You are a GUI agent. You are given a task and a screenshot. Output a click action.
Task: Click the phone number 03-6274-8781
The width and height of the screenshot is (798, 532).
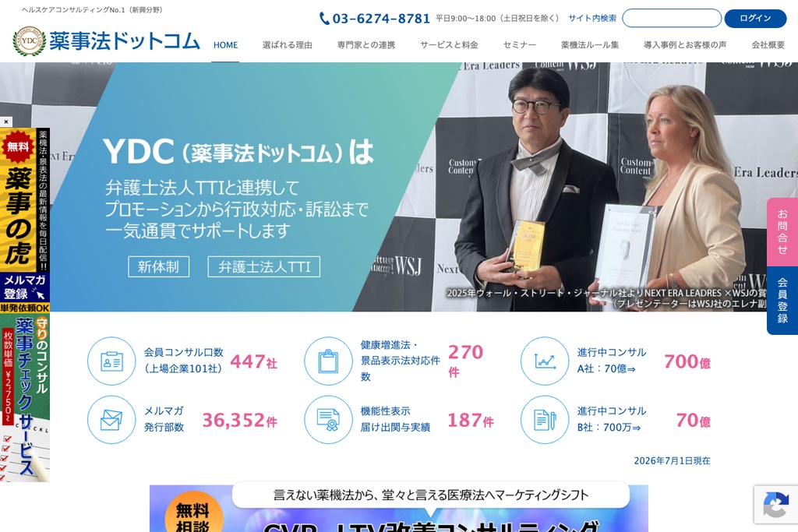click(x=381, y=19)
